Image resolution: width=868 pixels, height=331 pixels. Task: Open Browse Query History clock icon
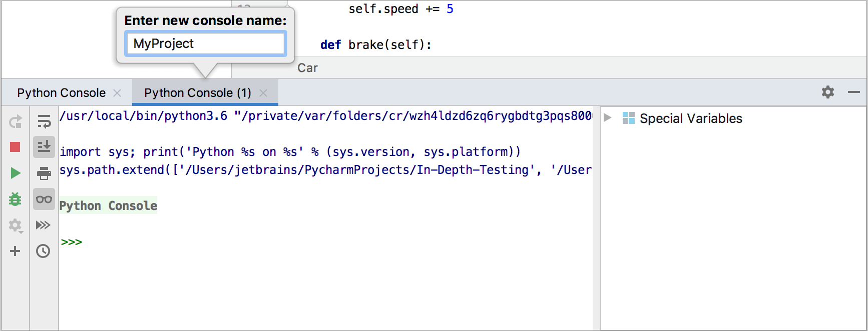point(44,251)
